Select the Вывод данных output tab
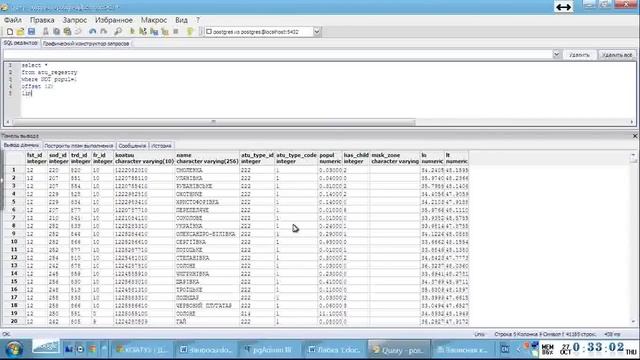Image resolution: width=640 pixels, height=360 pixels. click(21, 145)
